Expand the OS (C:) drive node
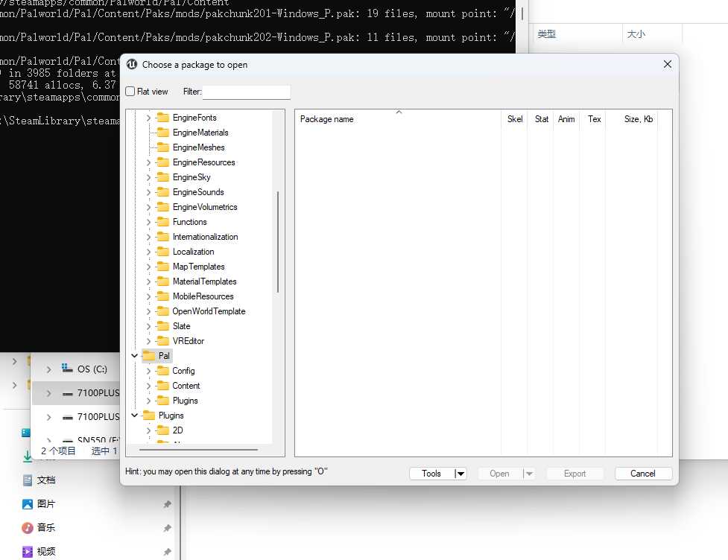The image size is (728, 560). click(49, 369)
